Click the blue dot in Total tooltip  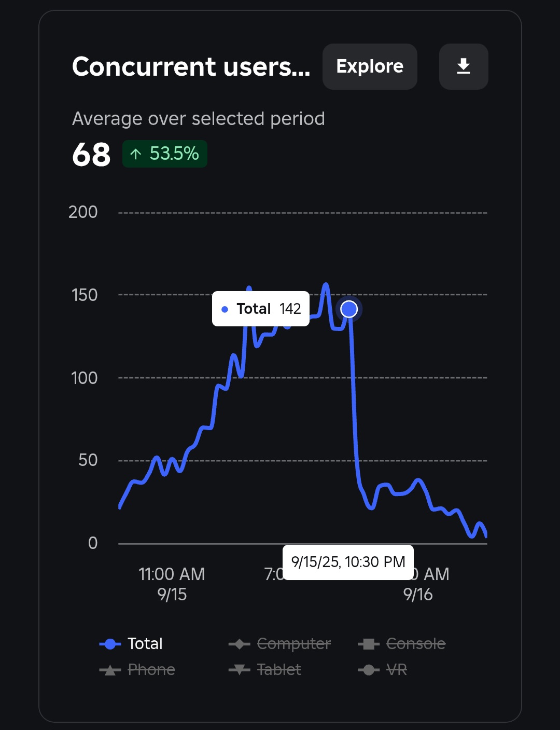[225, 309]
